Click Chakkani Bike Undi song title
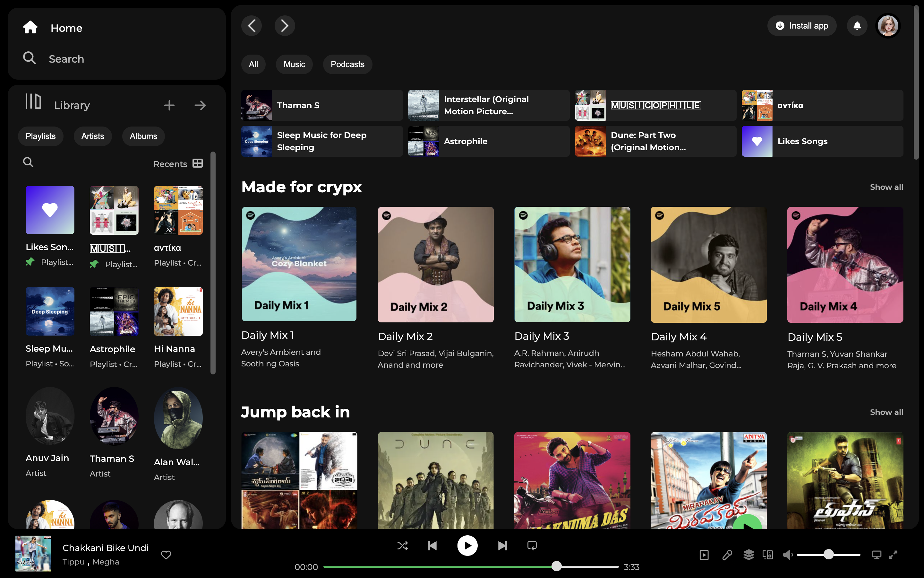The image size is (924, 578). pyautogui.click(x=105, y=548)
